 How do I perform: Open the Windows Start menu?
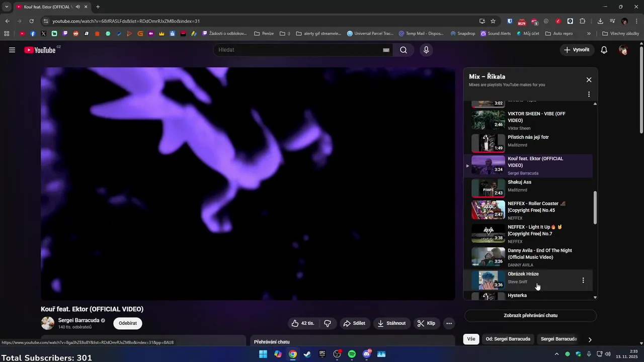click(x=263, y=354)
